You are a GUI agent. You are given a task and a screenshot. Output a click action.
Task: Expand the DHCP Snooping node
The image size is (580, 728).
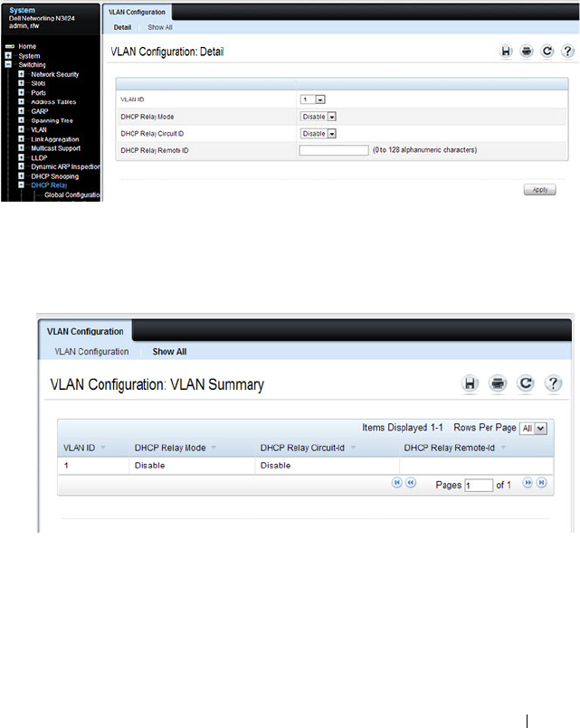[x=21, y=176]
